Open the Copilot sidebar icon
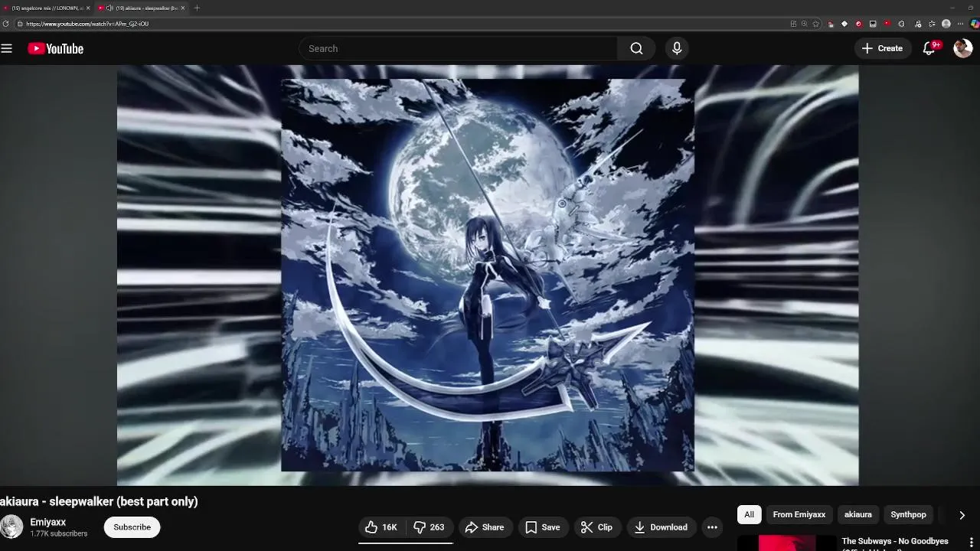The image size is (980, 551). coord(974,24)
